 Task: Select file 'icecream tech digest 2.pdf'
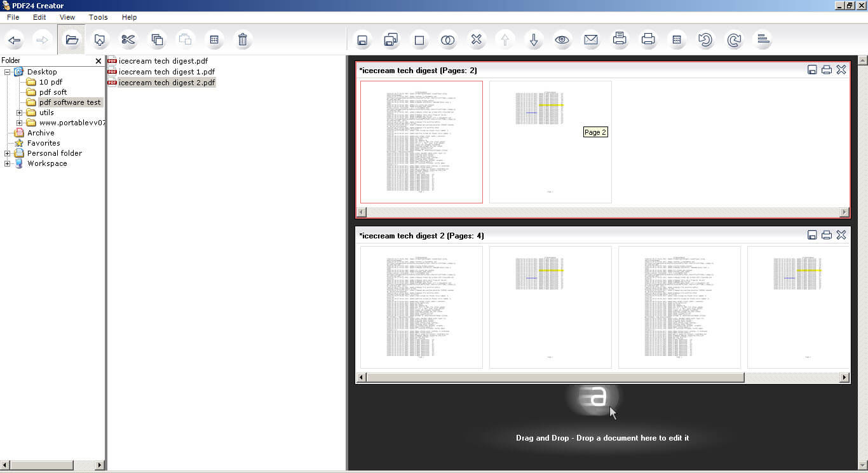[x=166, y=83]
